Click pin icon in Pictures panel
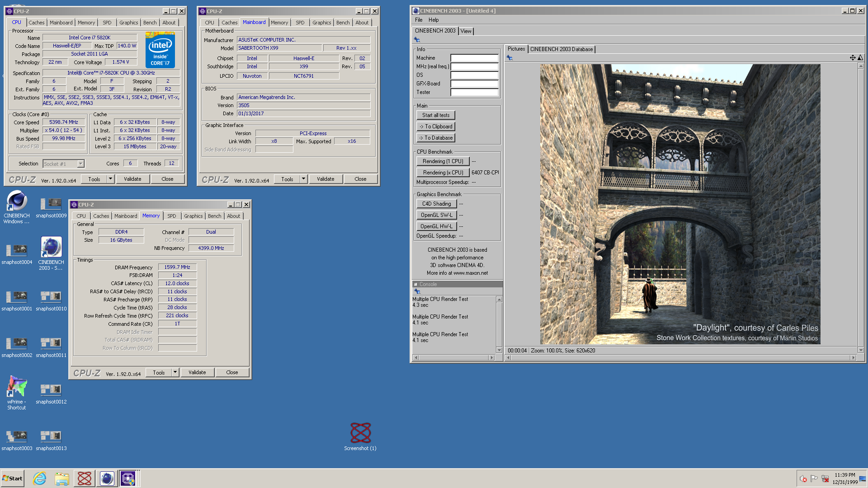This screenshot has width=868, height=488. point(509,57)
